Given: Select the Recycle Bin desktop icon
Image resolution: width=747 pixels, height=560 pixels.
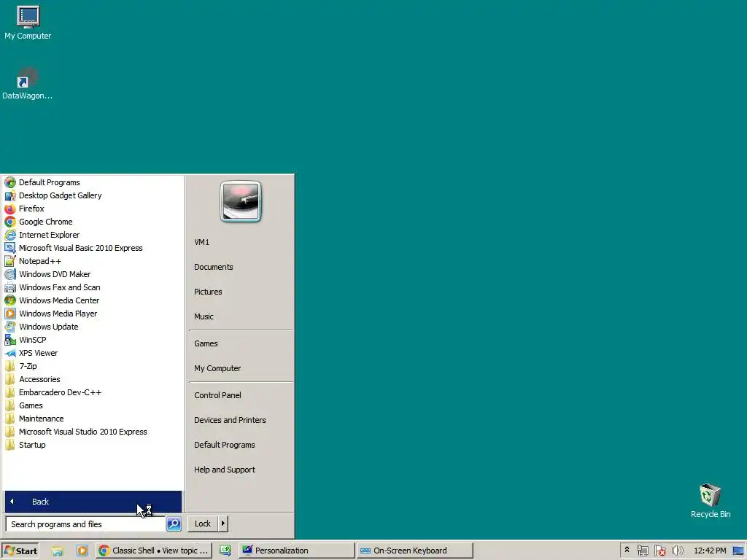Looking at the screenshot, I should tap(710, 501).
